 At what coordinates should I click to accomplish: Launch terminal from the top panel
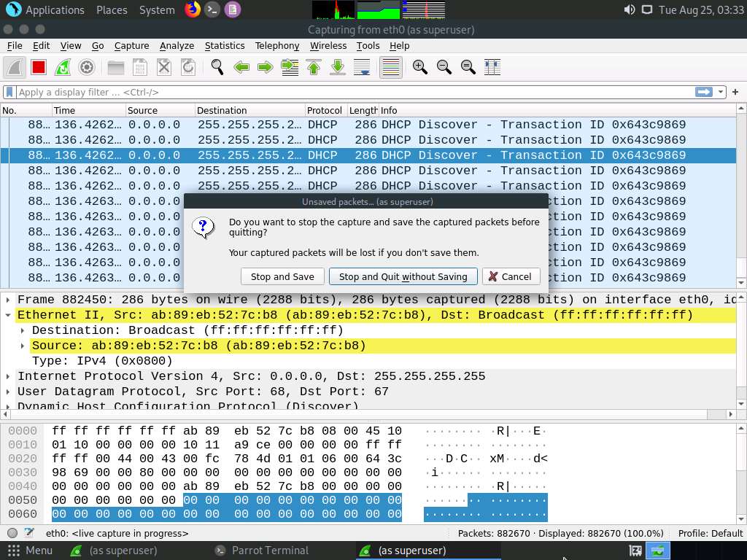212,9
